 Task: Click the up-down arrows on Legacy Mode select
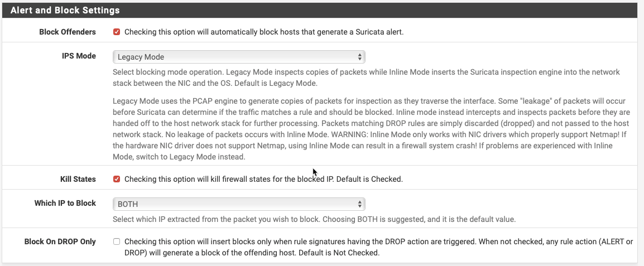coord(360,57)
